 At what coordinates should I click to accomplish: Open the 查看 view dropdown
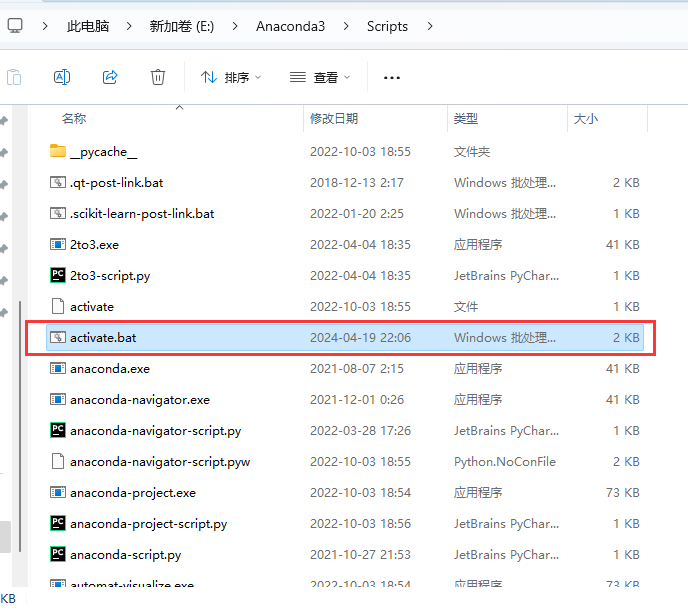(x=320, y=78)
